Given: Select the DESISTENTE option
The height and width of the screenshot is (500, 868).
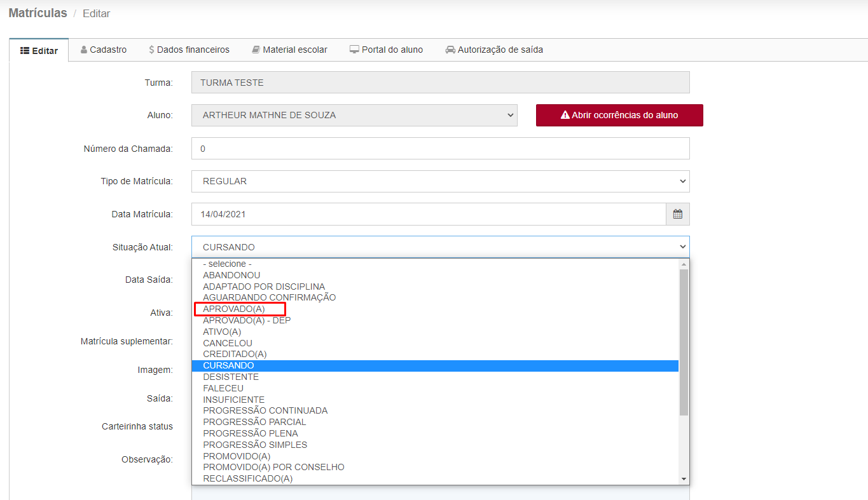Looking at the screenshot, I should point(231,377).
